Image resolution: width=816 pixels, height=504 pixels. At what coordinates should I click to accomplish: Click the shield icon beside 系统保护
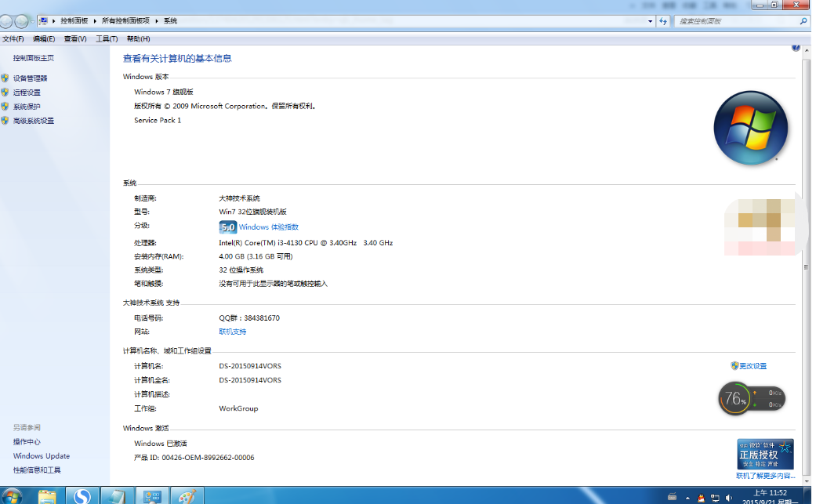5,106
